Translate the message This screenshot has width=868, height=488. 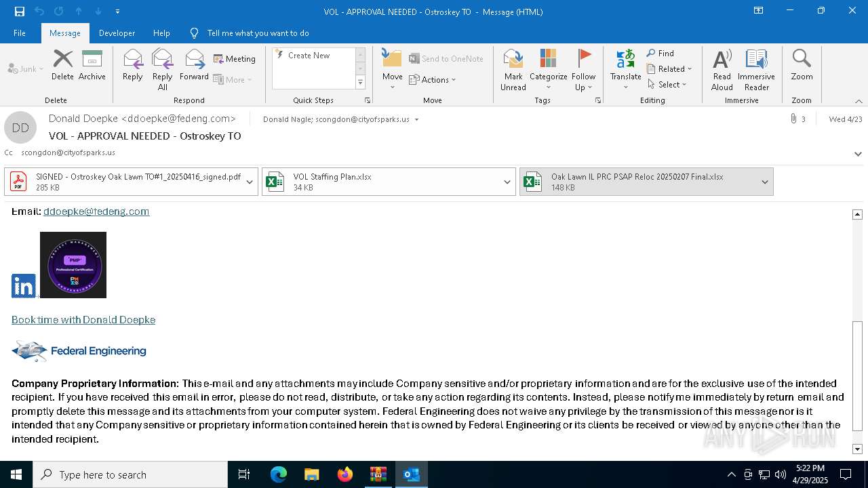click(x=625, y=70)
